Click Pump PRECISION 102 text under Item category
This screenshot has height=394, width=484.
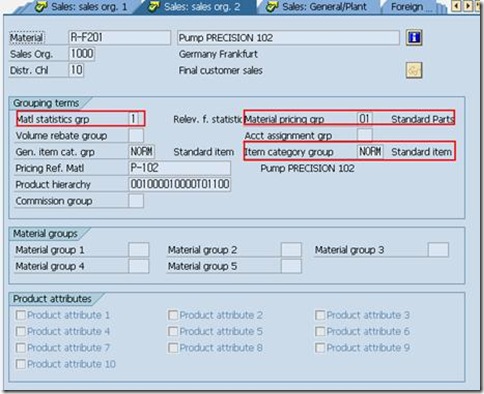(x=307, y=168)
